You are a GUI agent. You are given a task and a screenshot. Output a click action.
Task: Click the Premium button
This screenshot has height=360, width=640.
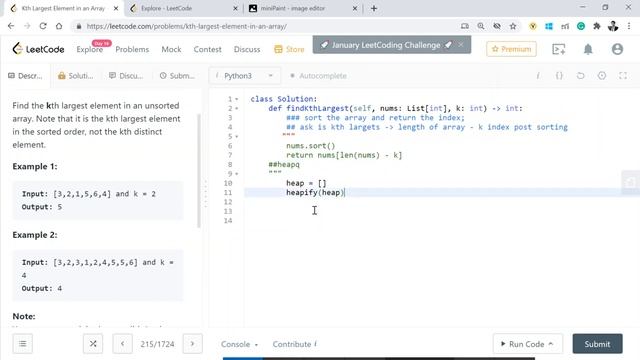point(511,49)
